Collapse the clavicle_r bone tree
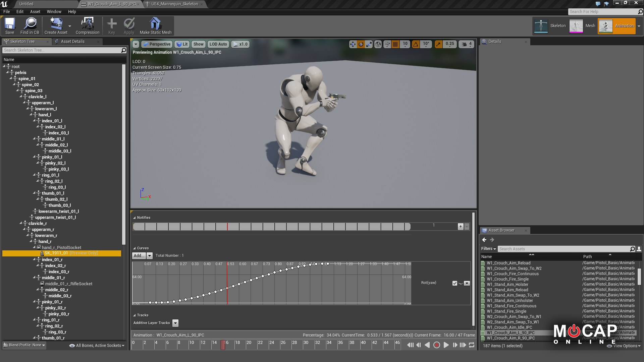 [x=21, y=223]
